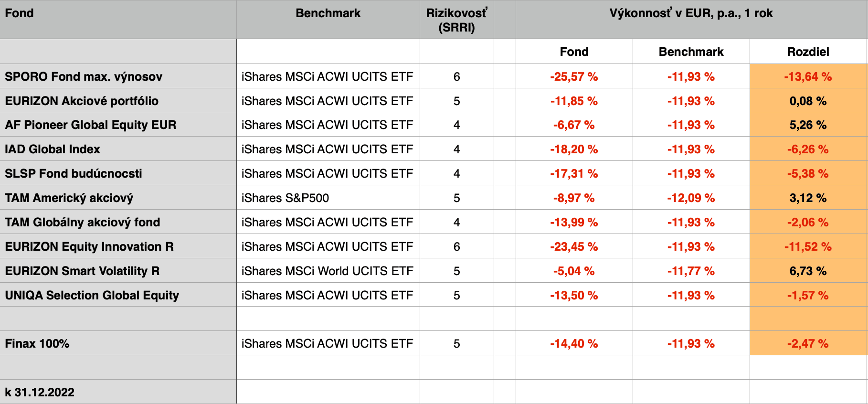Click the Rizikovosť (SRRI) column header
Screen dimensions: 868x404
(456, 20)
